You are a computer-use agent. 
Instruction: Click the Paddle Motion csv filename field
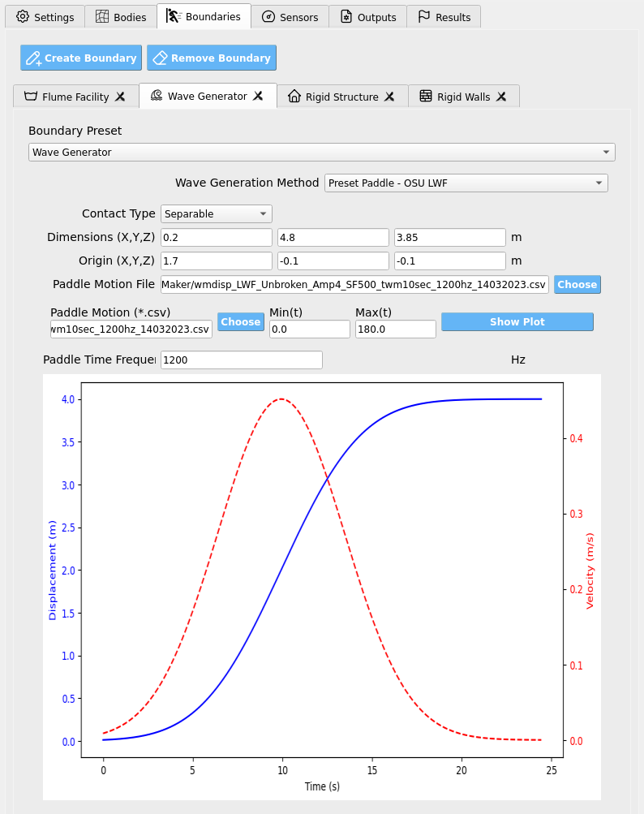pyautogui.click(x=131, y=329)
